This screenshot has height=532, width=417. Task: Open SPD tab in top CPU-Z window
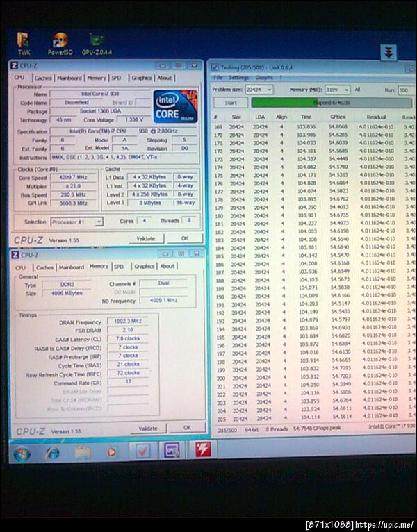117,78
